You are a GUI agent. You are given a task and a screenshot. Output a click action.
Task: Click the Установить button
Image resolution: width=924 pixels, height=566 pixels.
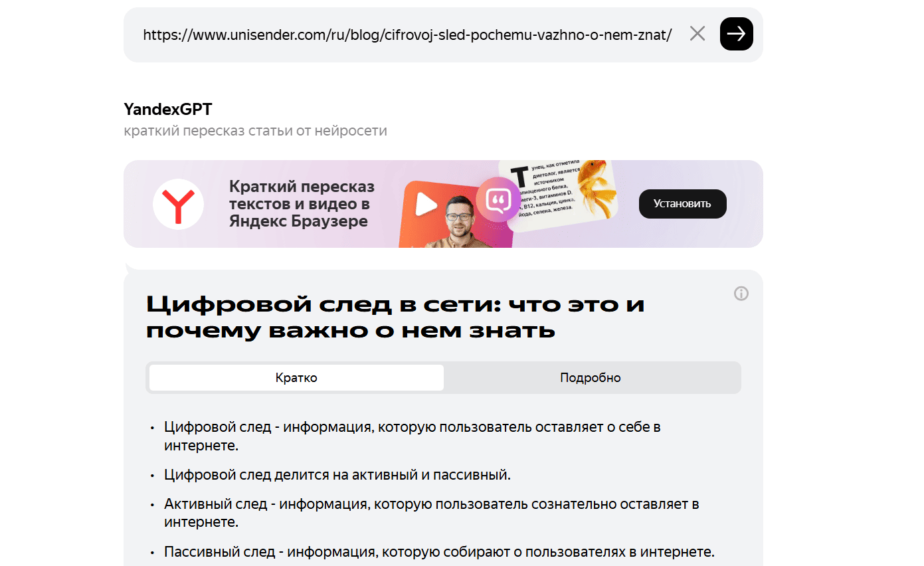[x=682, y=204]
